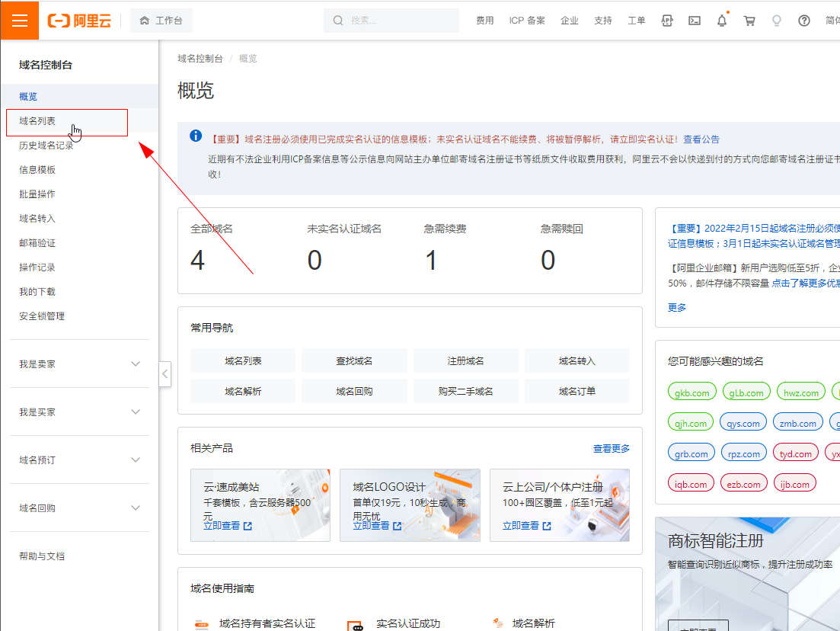840x631 pixels.
Task: Click 实名认证成功 guide icon
Action: coord(355,625)
